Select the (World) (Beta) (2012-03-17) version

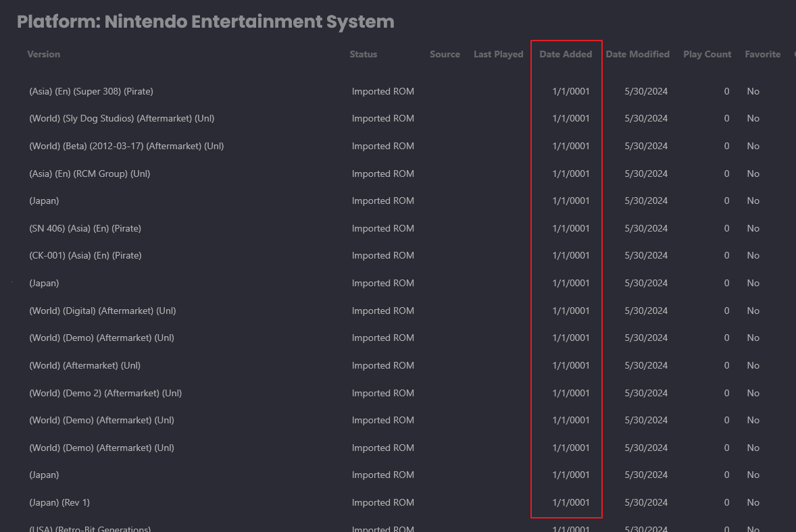126,146
